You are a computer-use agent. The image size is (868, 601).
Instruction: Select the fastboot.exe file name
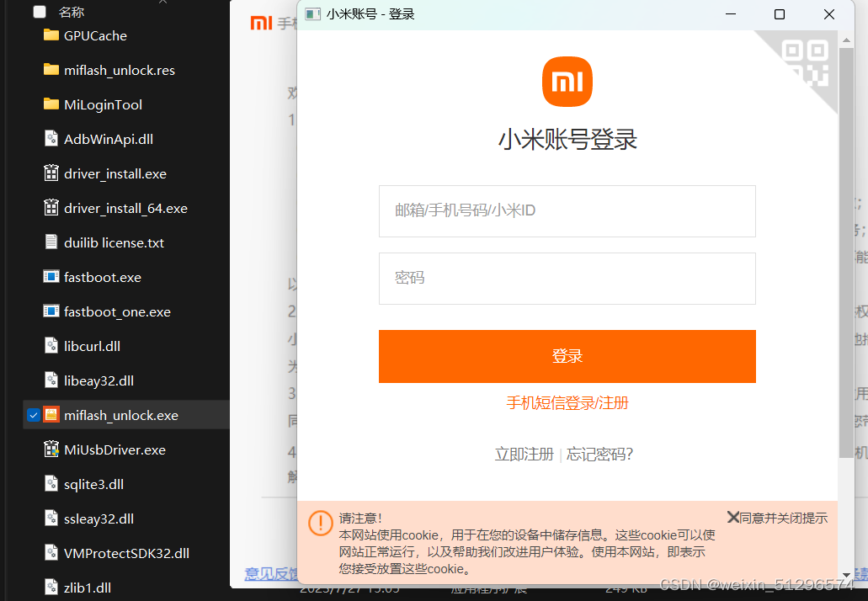[x=103, y=277]
